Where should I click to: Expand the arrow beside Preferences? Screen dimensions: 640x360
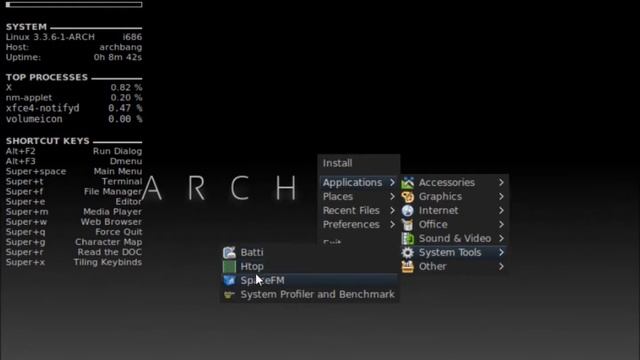pos(392,224)
